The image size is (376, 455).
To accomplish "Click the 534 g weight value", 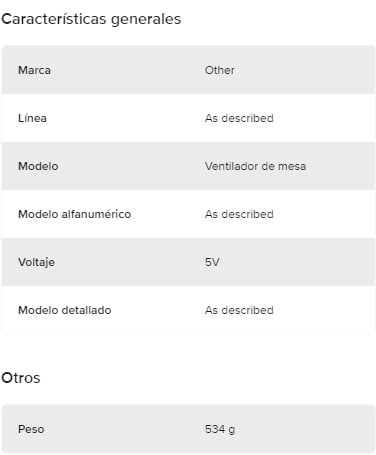I will 220,429.
